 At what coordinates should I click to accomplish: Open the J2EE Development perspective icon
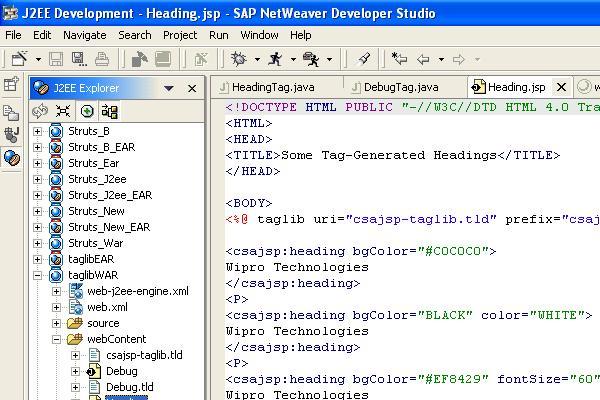tap(12, 158)
